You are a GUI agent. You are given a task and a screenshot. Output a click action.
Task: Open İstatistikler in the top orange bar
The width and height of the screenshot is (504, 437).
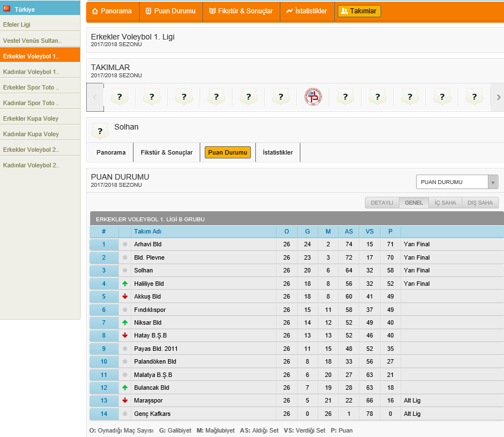click(307, 11)
